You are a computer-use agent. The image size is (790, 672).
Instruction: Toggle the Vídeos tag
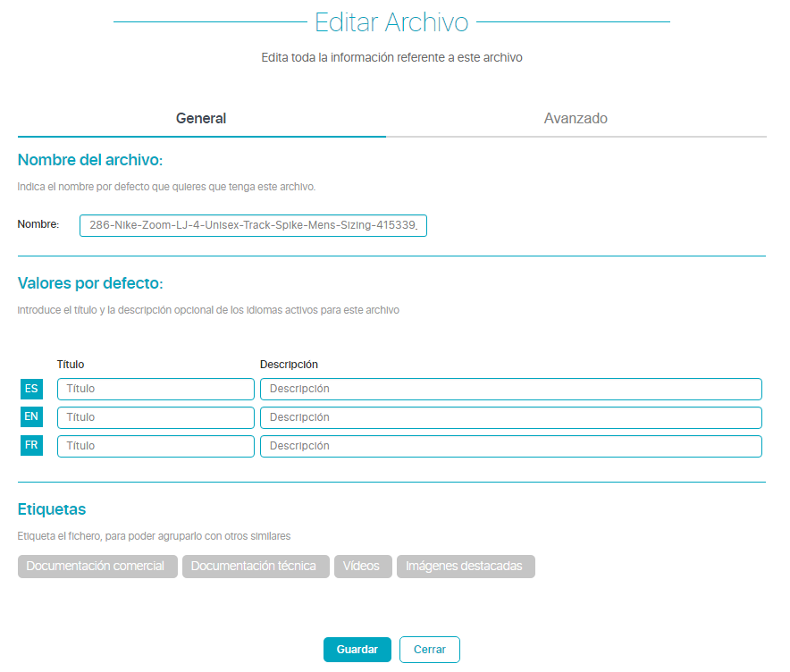point(363,567)
